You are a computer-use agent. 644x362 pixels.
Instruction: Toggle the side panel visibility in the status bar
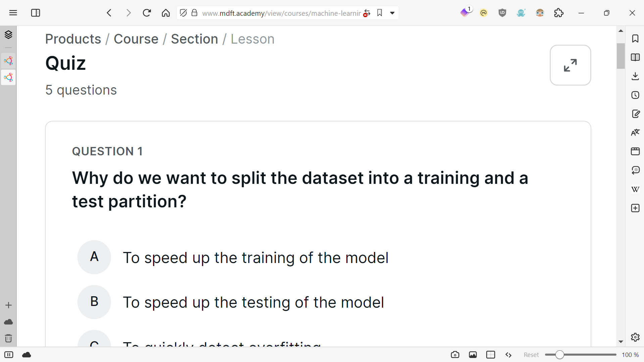(9, 355)
